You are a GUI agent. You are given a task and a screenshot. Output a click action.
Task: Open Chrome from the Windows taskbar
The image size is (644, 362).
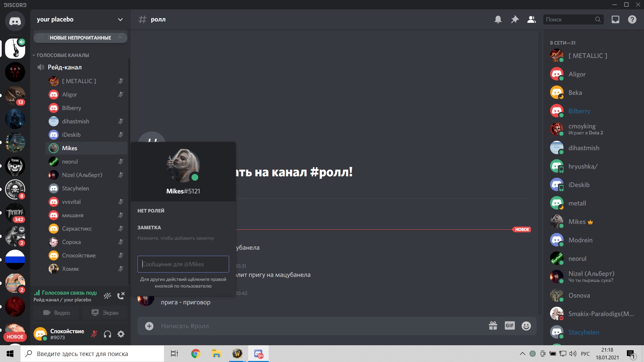click(196, 354)
